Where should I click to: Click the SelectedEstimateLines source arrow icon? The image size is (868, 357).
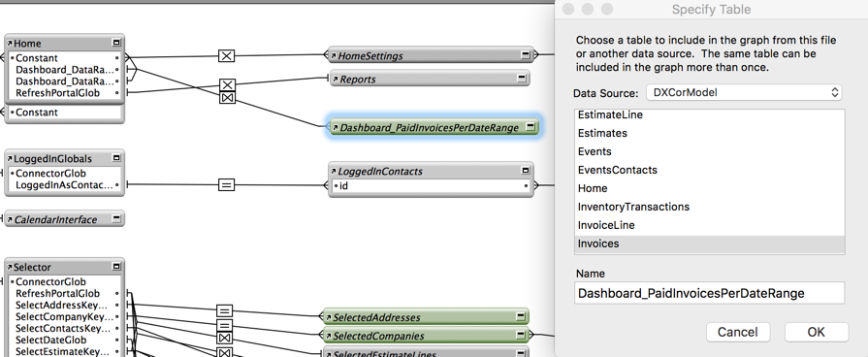(x=328, y=354)
